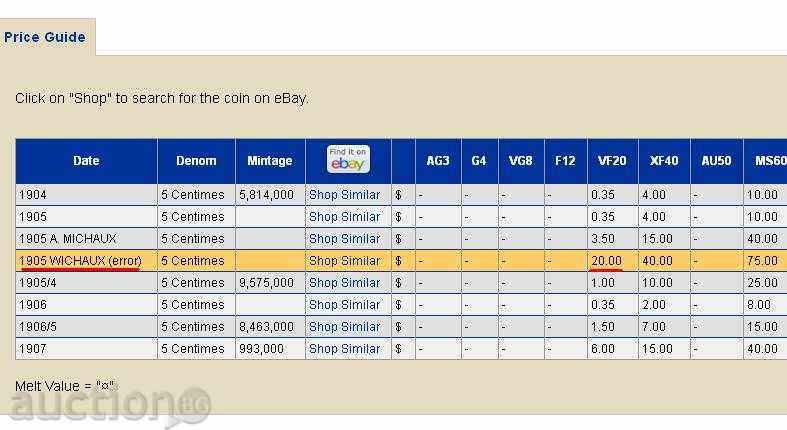Image resolution: width=787 pixels, height=430 pixels.
Task: Open Shop Similar in the 1906 row
Action: 344,305
